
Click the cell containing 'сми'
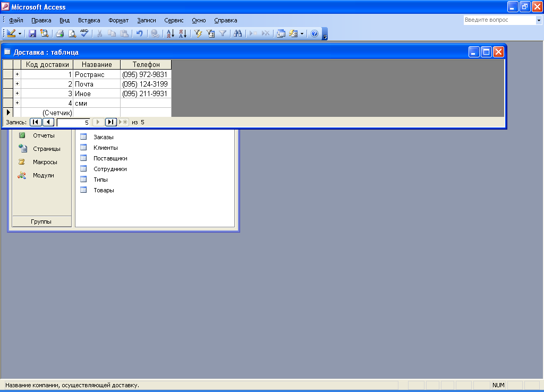pos(97,104)
